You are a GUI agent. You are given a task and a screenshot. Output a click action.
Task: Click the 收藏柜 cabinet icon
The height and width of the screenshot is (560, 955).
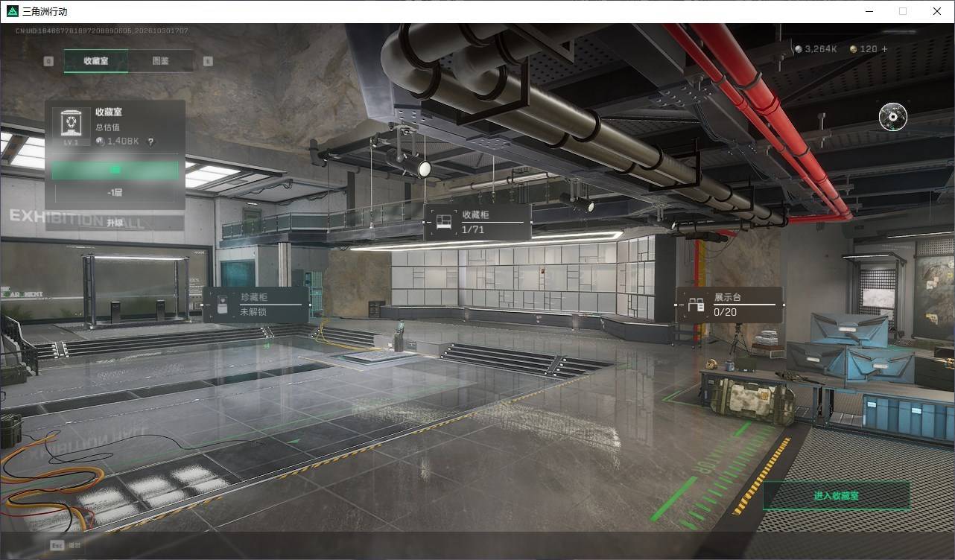[x=444, y=222]
